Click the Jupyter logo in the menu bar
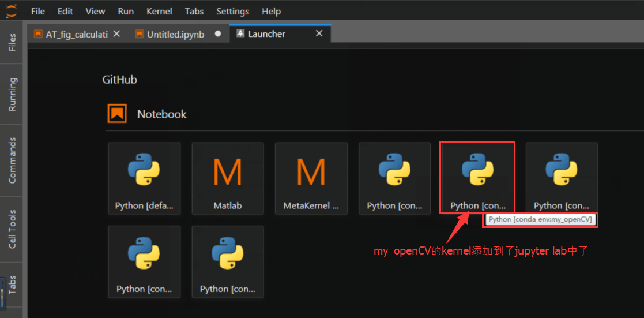The height and width of the screenshot is (318, 644). click(x=12, y=11)
